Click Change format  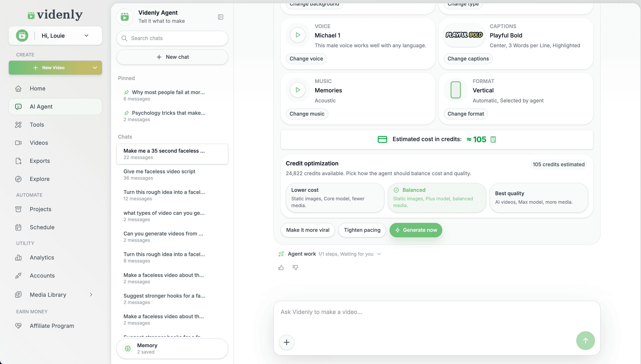click(466, 114)
